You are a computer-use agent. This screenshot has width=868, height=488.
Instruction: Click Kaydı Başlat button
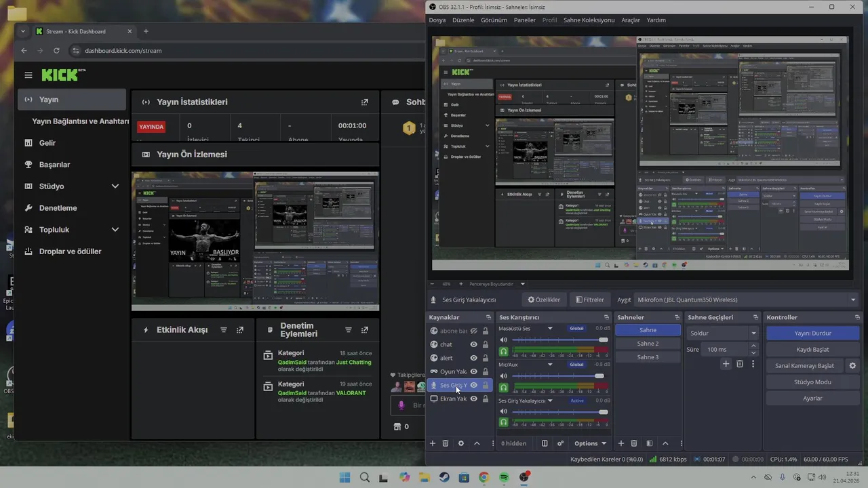[812, 349]
